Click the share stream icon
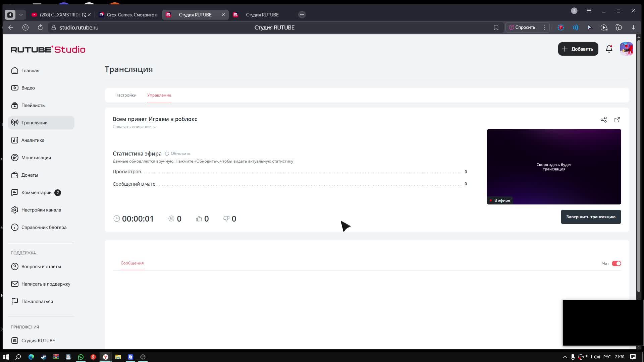Viewport: 644px width, 362px height. 604,120
